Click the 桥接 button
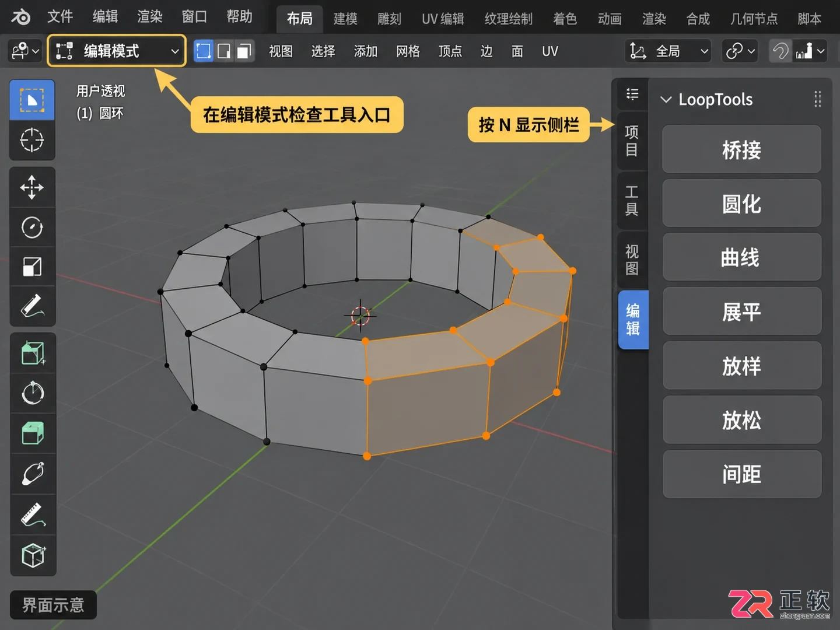This screenshot has height=630, width=840. point(741,149)
